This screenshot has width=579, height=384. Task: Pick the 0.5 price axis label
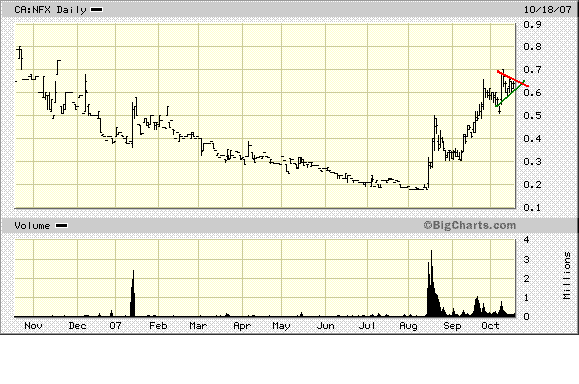(x=532, y=115)
